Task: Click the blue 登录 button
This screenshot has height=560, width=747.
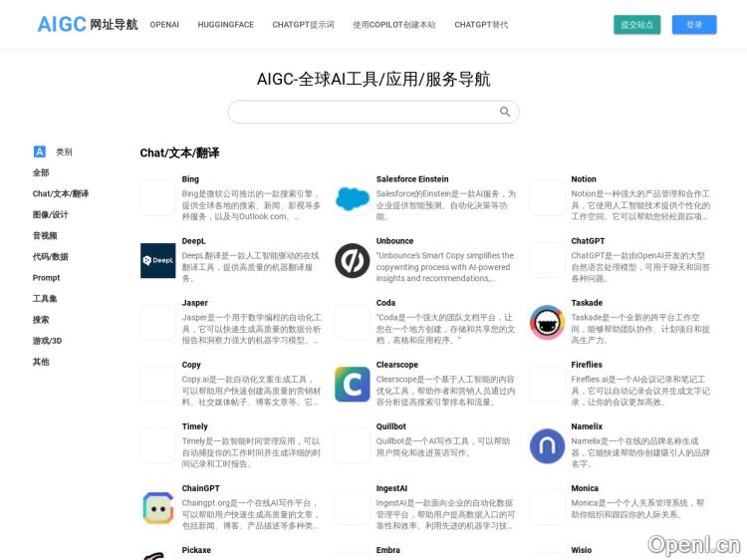Action: (x=694, y=25)
